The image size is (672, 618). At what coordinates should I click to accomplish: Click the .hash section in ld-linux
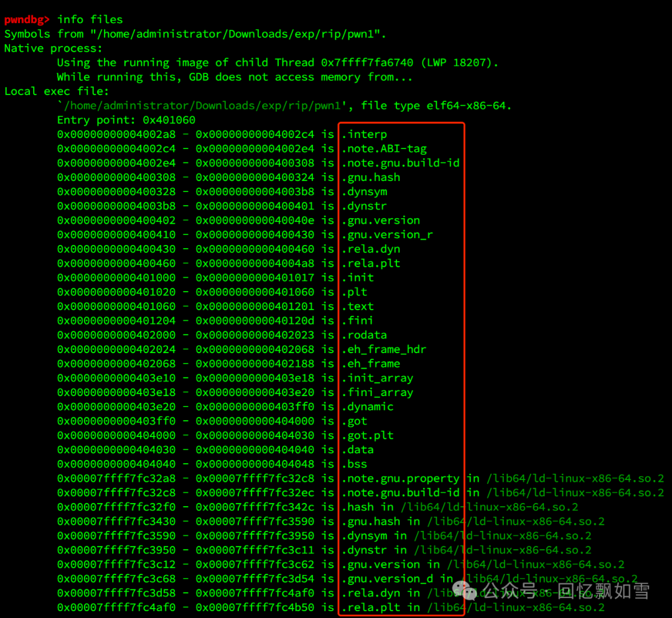pyautogui.click(x=357, y=507)
